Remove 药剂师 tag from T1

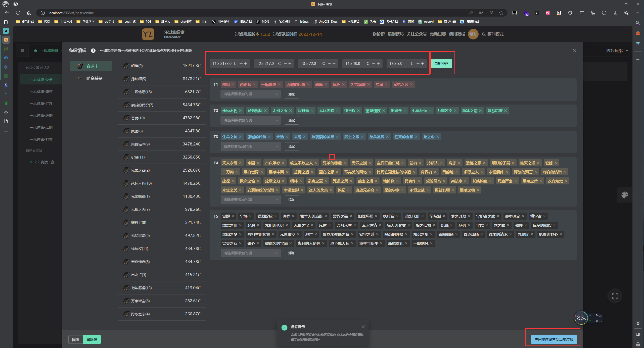(x=254, y=85)
